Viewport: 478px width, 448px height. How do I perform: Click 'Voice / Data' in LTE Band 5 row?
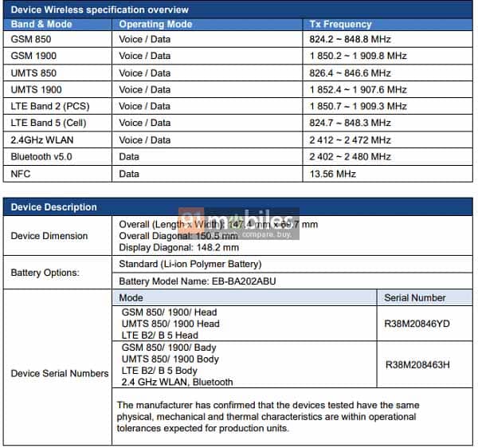(144, 123)
